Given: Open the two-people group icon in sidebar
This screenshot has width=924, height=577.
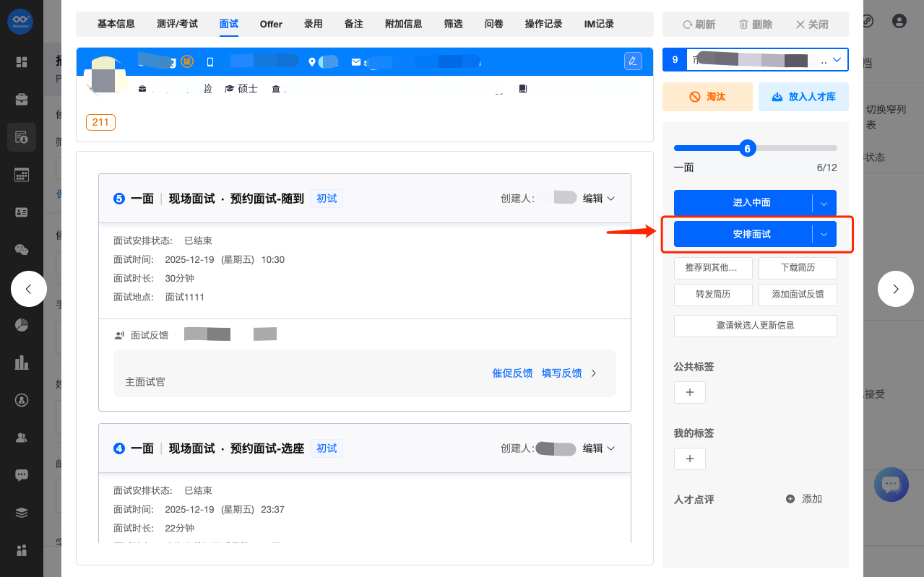Looking at the screenshot, I should coord(22,437).
